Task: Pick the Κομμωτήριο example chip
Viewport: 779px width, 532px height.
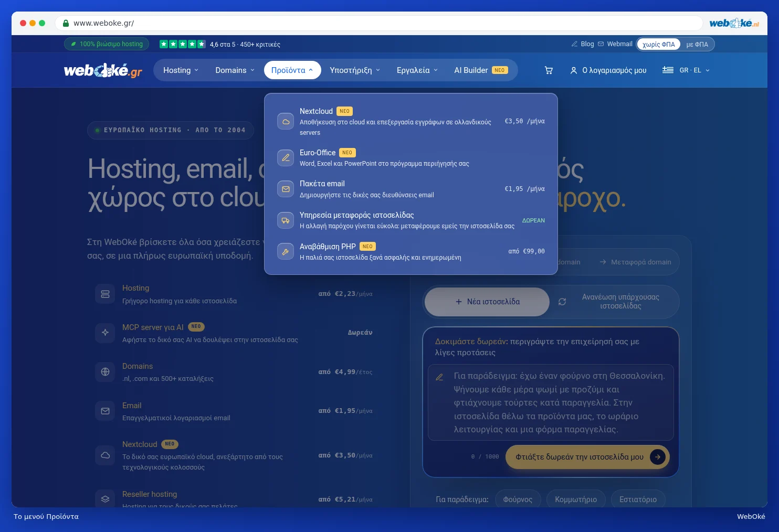Action: (576, 499)
